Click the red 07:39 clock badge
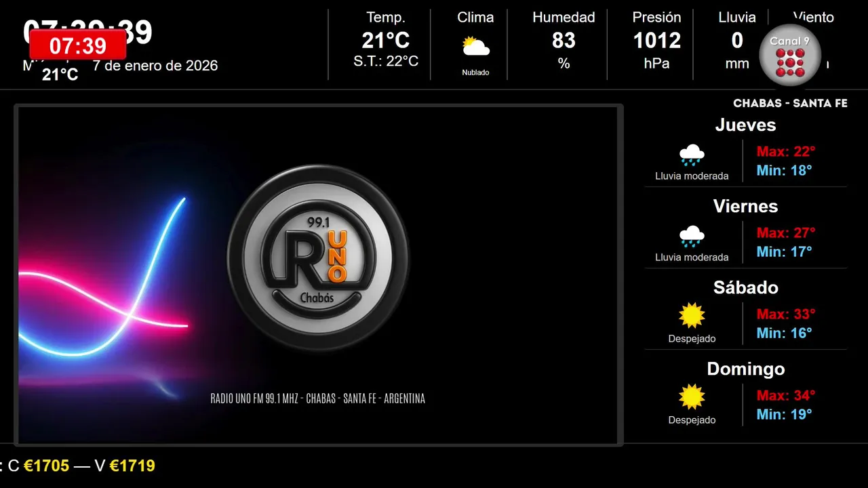 (x=78, y=45)
